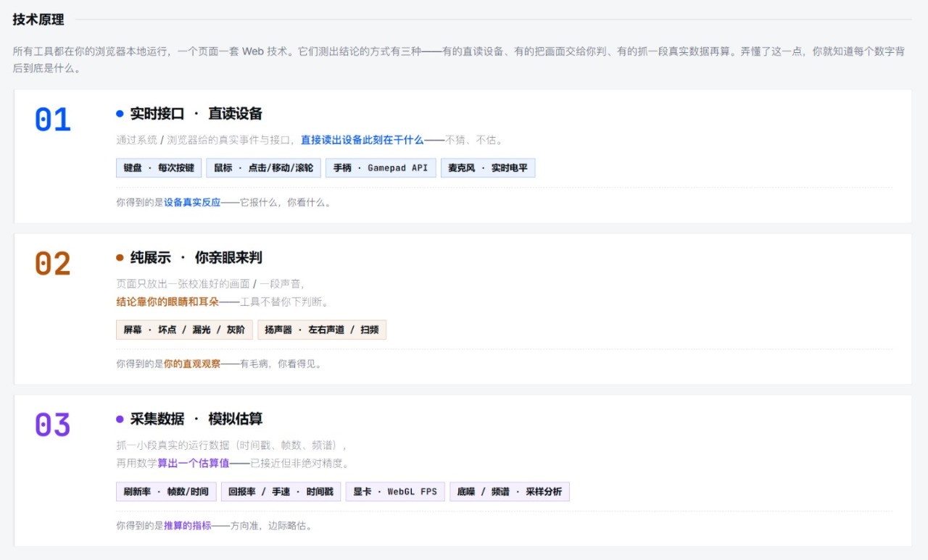Select the 刷新率 · 帧数/时间 tag
Viewport: 928px width, 560px height.
click(x=166, y=492)
